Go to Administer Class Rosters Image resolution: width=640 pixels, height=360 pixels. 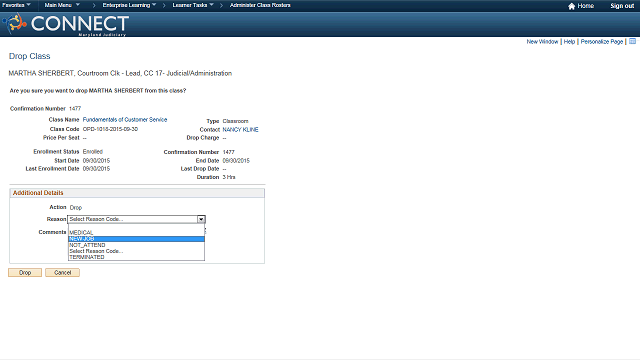pyautogui.click(x=260, y=5)
